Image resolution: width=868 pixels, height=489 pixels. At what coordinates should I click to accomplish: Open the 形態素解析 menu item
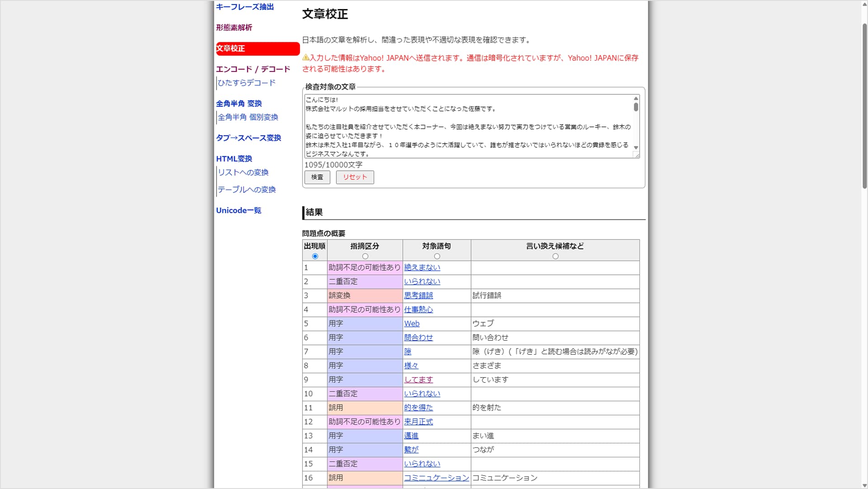pyautogui.click(x=234, y=28)
